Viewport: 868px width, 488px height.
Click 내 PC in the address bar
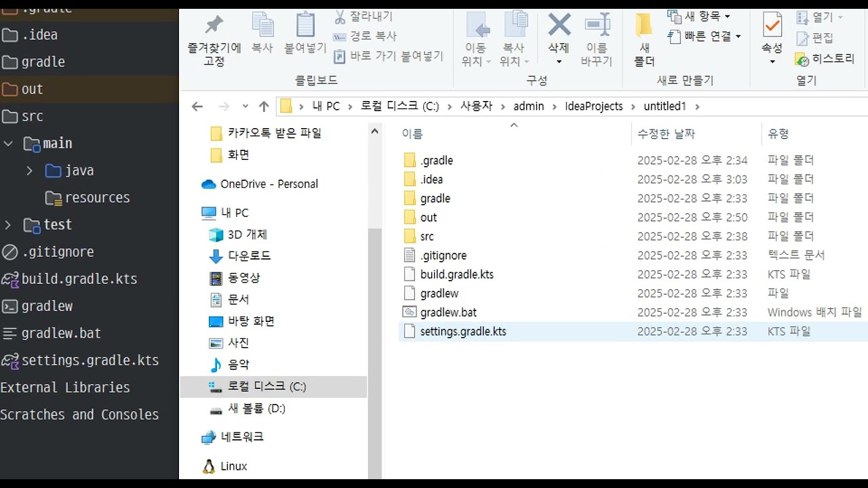[325, 106]
